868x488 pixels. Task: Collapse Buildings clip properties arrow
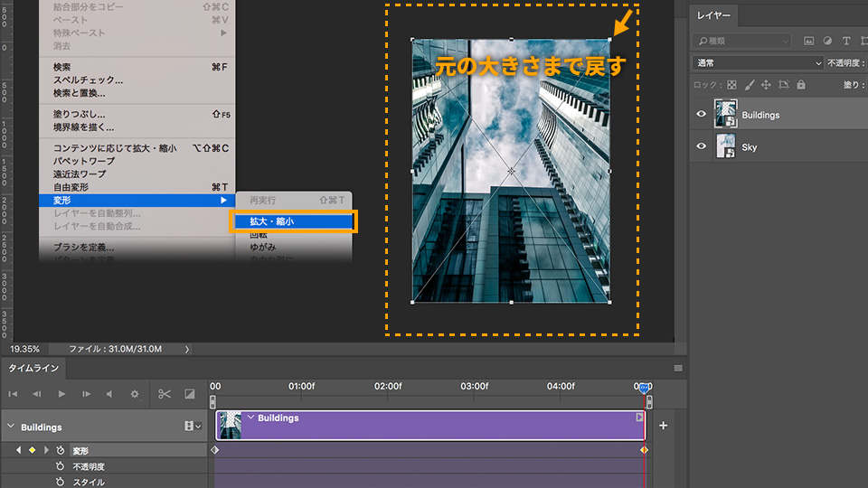coord(250,418)
